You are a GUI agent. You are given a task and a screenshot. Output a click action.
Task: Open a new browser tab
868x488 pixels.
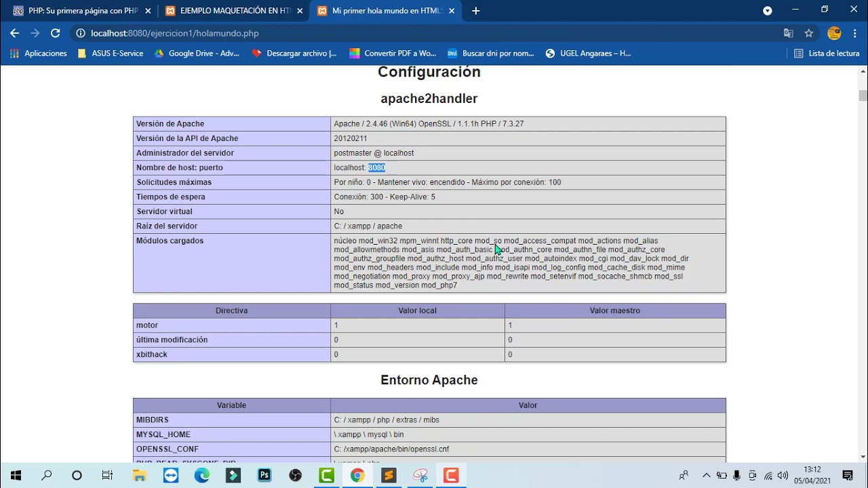point(476,11)
